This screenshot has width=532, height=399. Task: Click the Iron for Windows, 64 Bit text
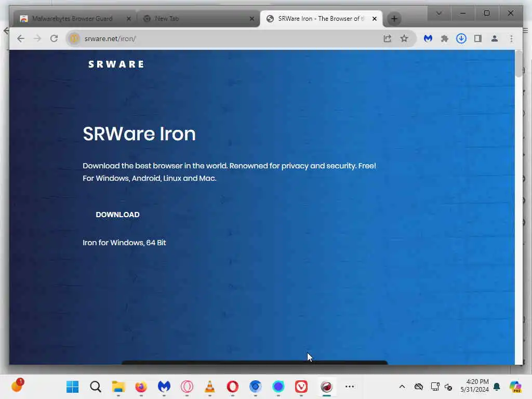coord(124,243)
